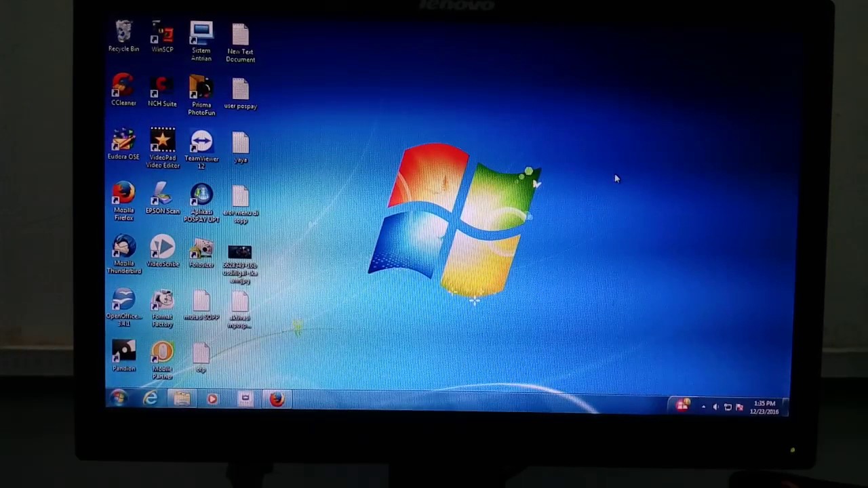Open Format Factory shortcut
The width and height of the screenshot is (868, 488).
coord(163,308)
